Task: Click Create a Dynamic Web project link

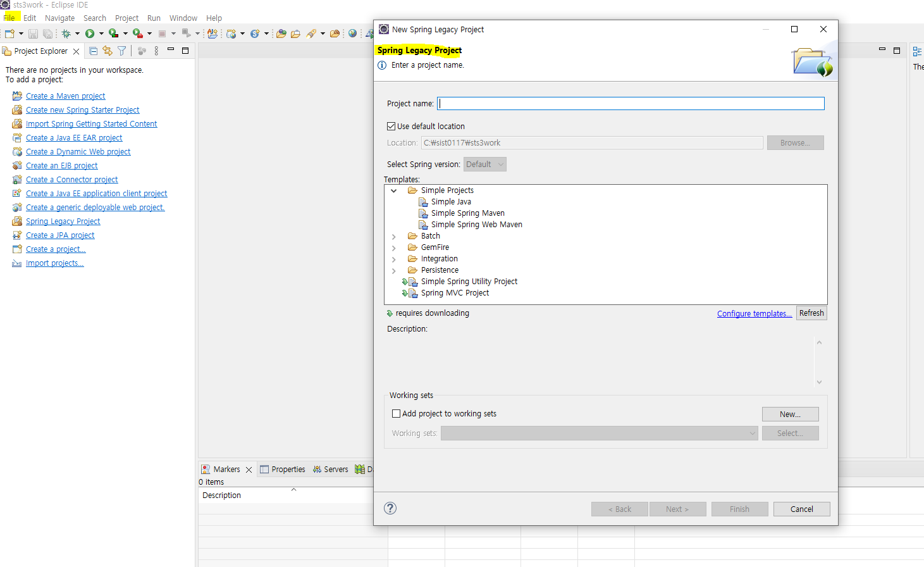Action: (x=78, y=152)
